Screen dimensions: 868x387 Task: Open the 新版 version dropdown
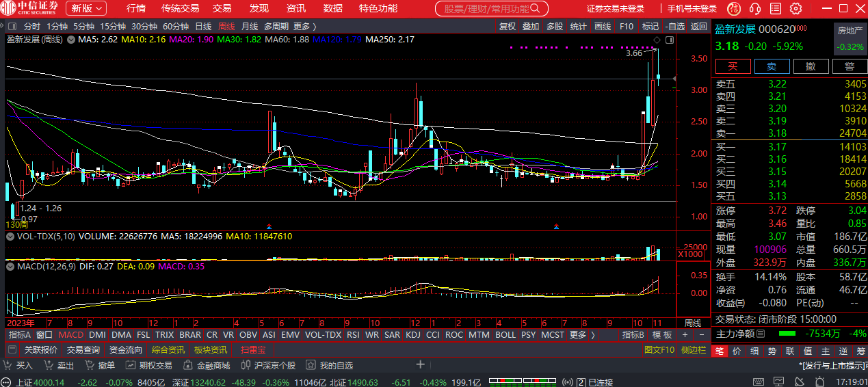86,8
